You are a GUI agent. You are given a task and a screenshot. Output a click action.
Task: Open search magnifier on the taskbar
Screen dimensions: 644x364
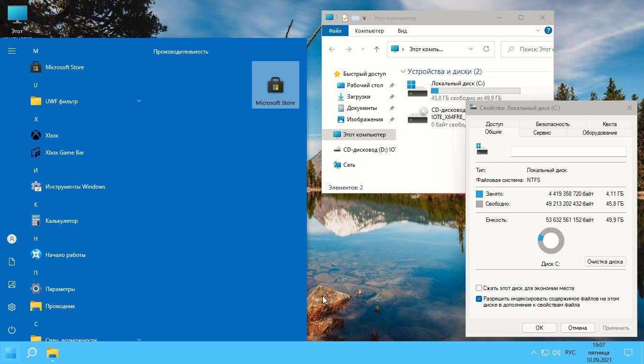(x=32, y=353)
